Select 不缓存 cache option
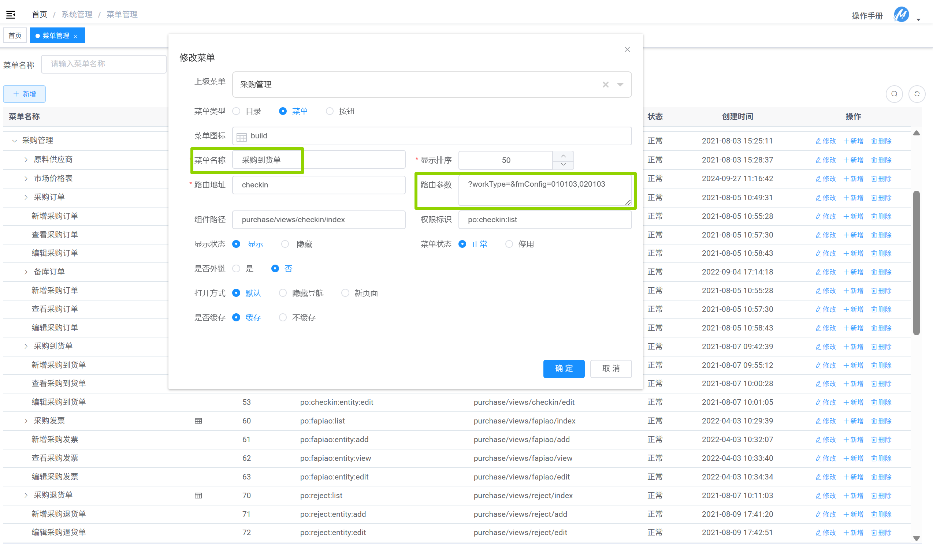This screenshot has width=933, height=560. [283, 317]
